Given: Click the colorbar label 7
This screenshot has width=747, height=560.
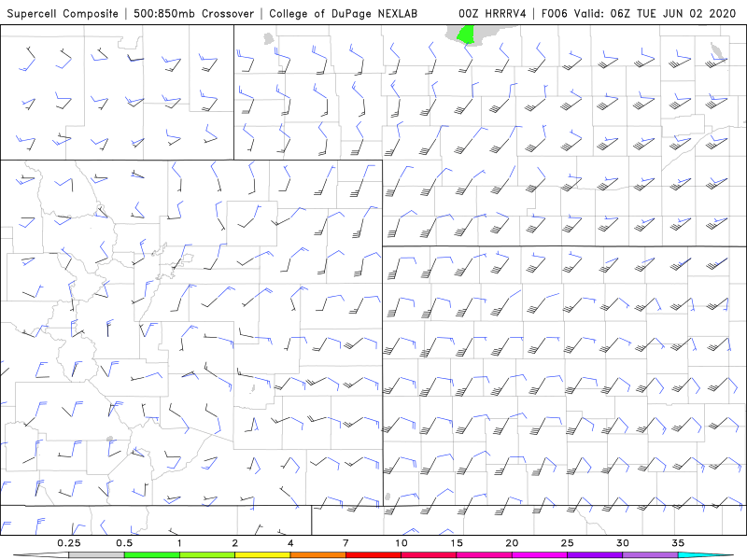Looking at the screenshot, I should click(345, 543).
